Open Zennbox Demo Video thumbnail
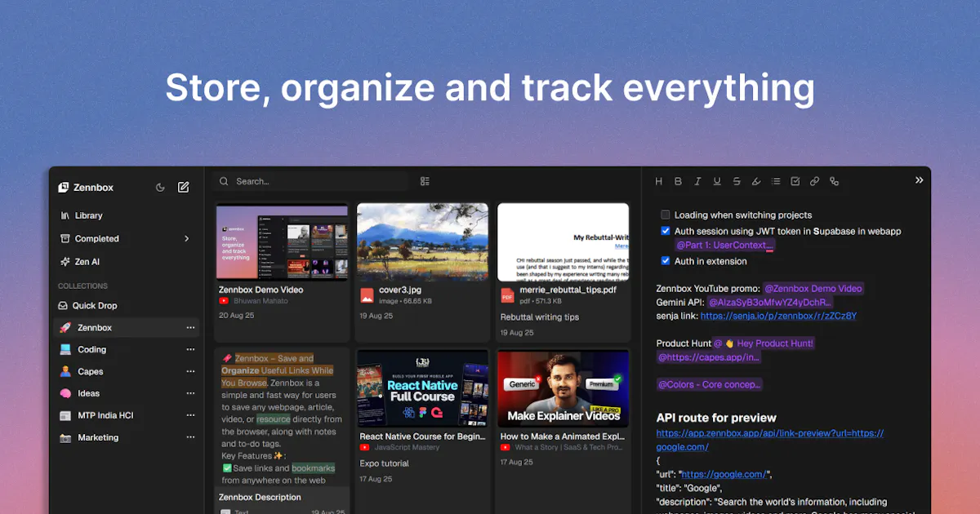 282,241
